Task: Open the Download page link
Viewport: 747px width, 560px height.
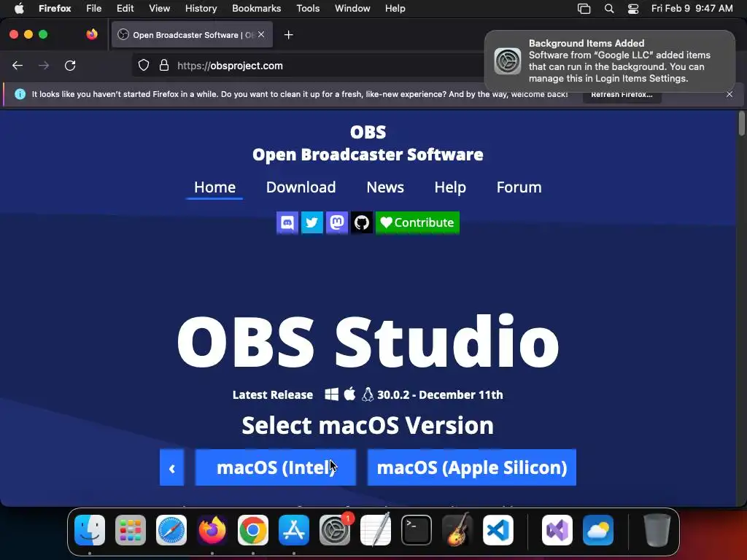Action: [x=301, y=187]
